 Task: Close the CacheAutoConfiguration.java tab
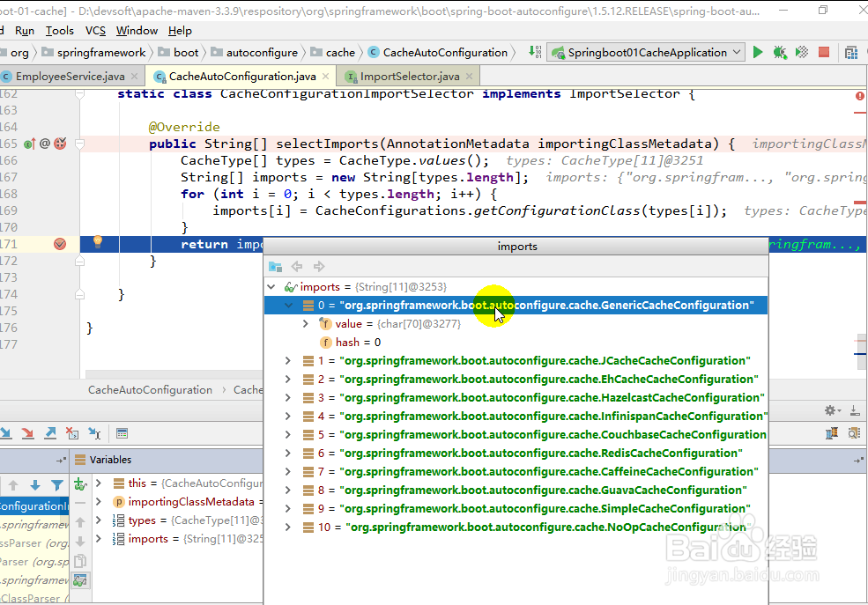point(325,77)
